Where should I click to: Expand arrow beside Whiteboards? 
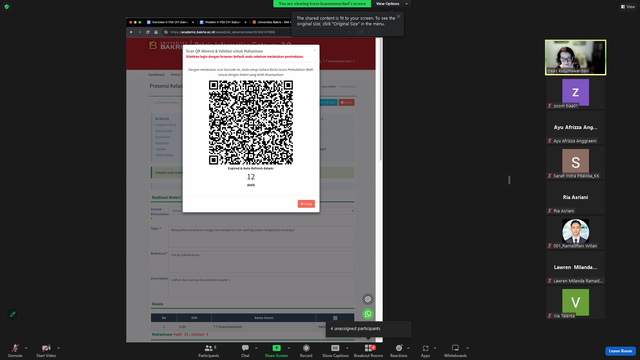click(x=467, y=348)
